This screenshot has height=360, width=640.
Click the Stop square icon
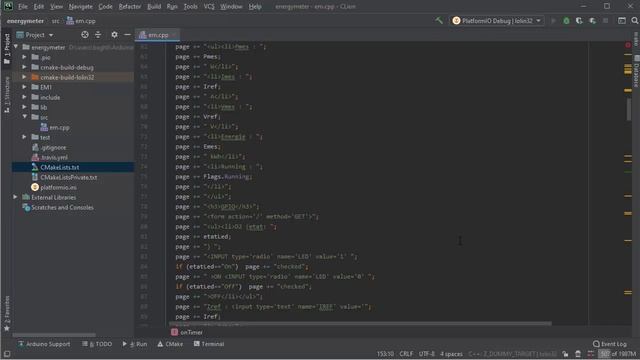(606, 20)
